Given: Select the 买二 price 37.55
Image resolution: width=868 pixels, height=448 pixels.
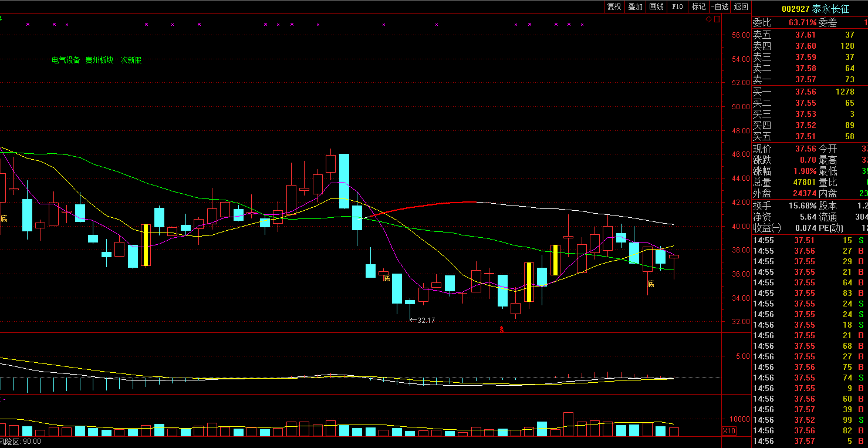Looking at the screenshot, I should pos(806,103).
